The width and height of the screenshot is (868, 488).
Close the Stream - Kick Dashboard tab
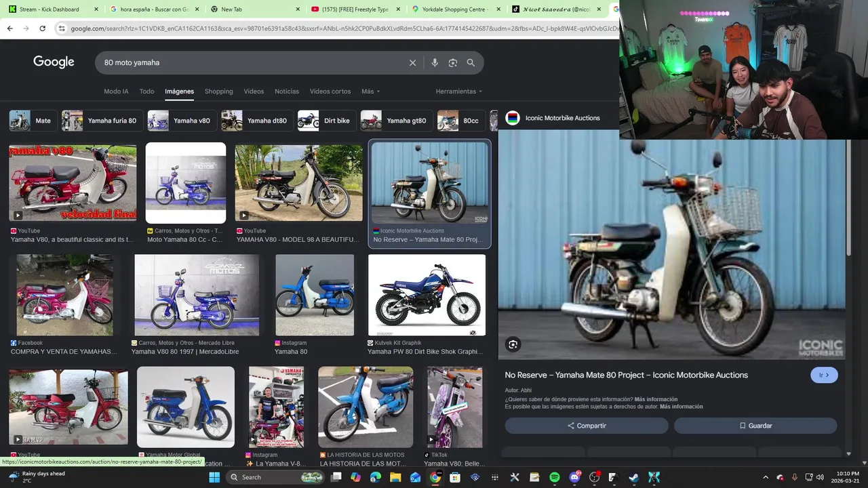click(96, 9)
